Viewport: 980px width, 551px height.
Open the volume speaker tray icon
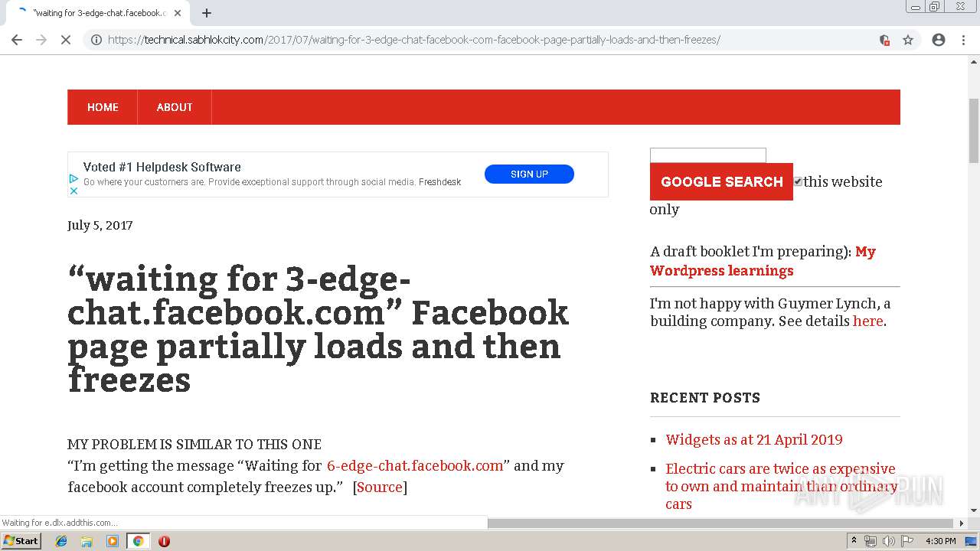click(x=888, y=541)
